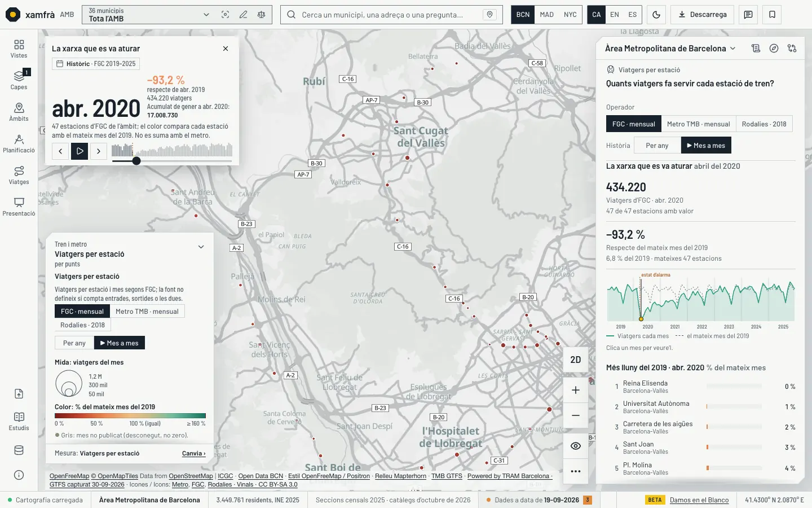
Task: Close the La xarxa que es va aturar card
Action: coord(226,49)
